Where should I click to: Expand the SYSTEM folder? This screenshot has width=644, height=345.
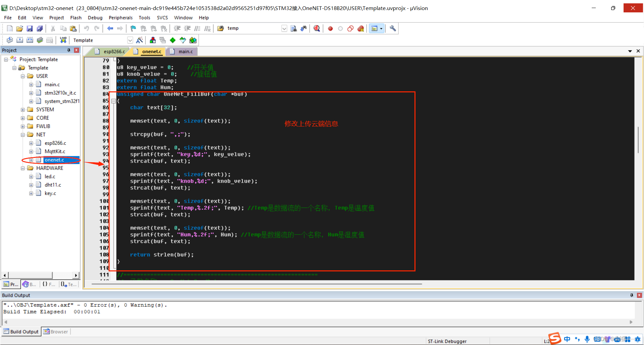pos(23,109)
